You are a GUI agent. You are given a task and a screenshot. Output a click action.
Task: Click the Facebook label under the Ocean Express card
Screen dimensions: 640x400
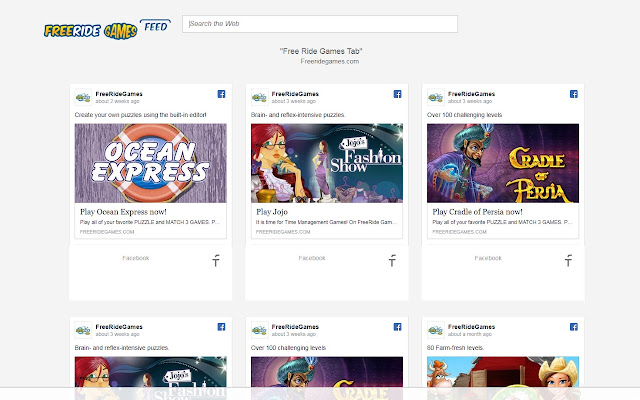136,258
